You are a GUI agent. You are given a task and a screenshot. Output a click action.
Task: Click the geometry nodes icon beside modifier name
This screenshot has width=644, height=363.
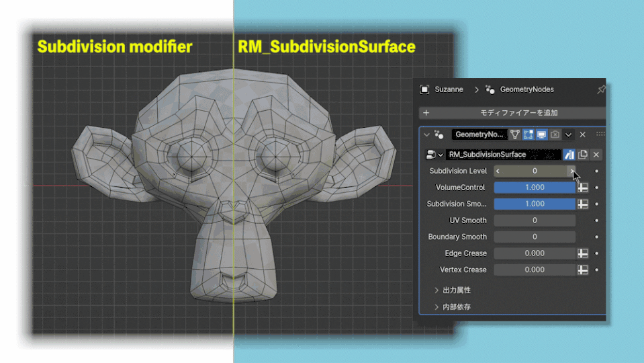pyautogui.click(x=439, y=134)
